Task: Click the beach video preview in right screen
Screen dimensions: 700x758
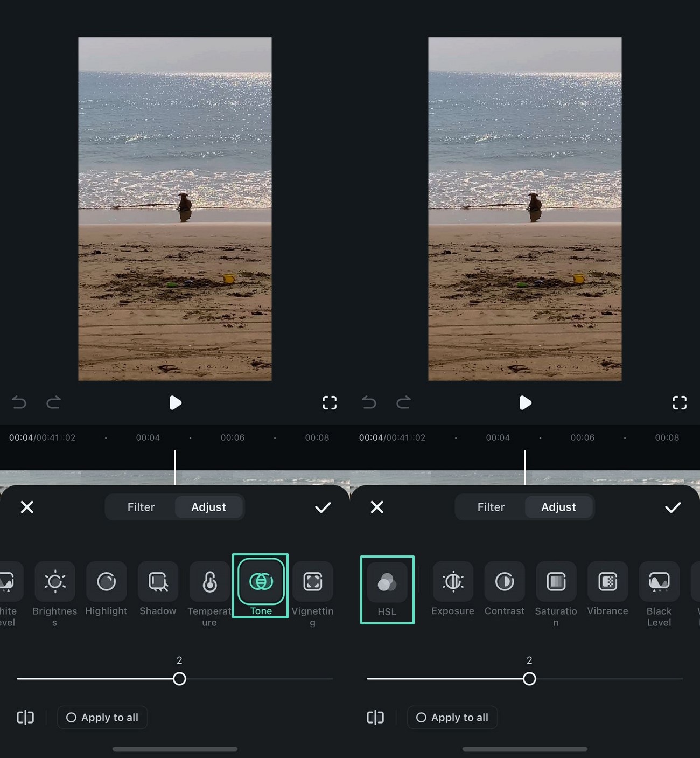Action: [x=525, y=209]
